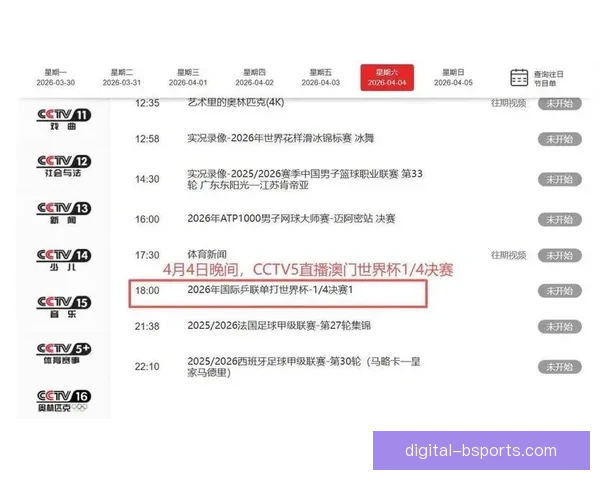This screenshot has width=600, height=480.
Task: Select program title 艺术里的奥林匹克(4K)
Action: 236,103
